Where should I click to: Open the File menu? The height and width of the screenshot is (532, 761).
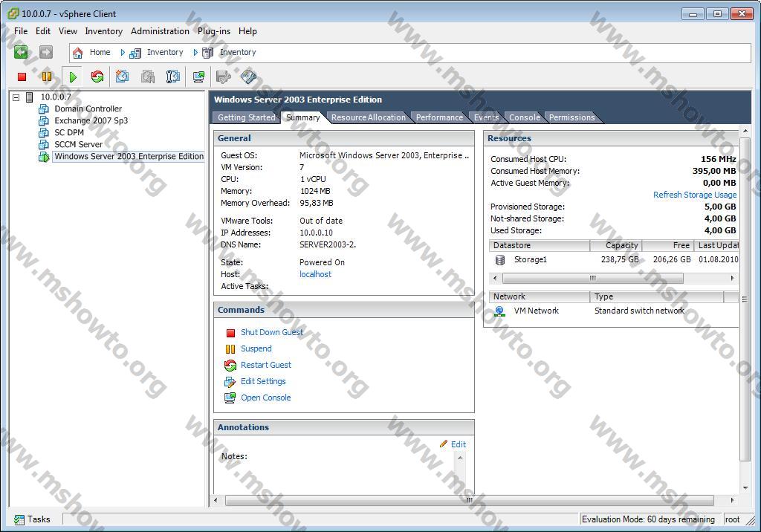coord(21,31)
